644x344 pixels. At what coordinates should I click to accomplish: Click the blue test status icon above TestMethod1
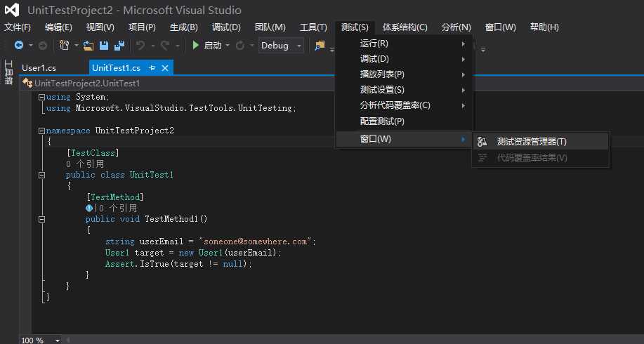88,208
